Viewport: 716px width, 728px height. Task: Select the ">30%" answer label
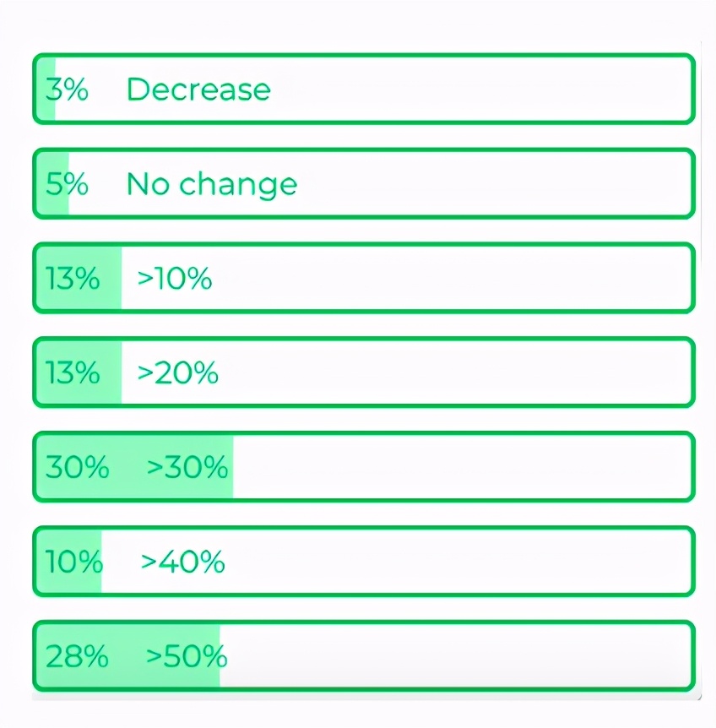[187, 467]
